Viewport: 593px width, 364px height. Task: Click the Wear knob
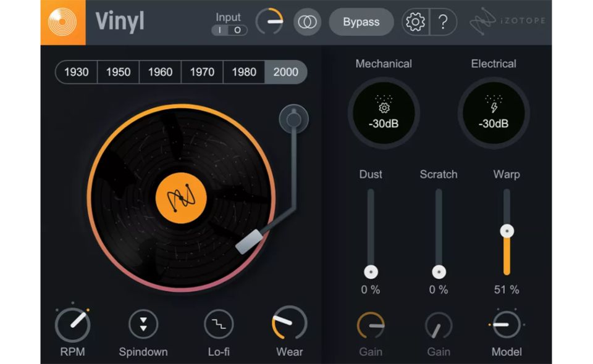[x=289, y=323]
